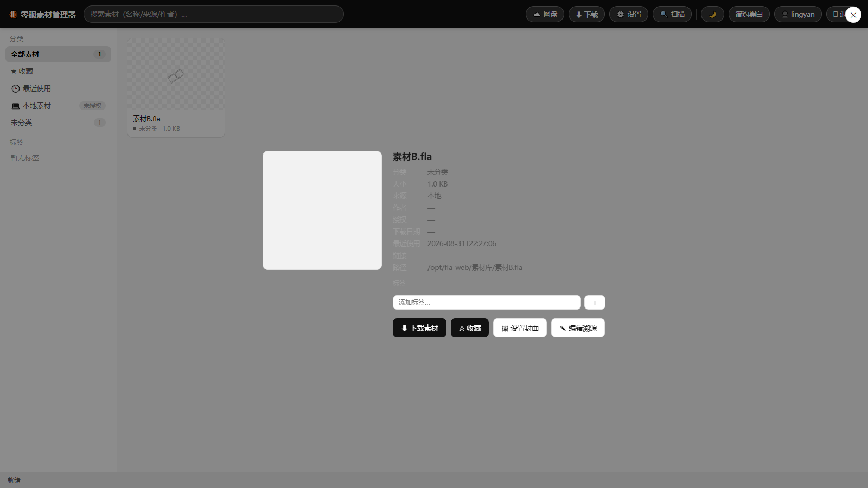
Task: Switch the 简约黑白 theme
Action: point(749,14)
